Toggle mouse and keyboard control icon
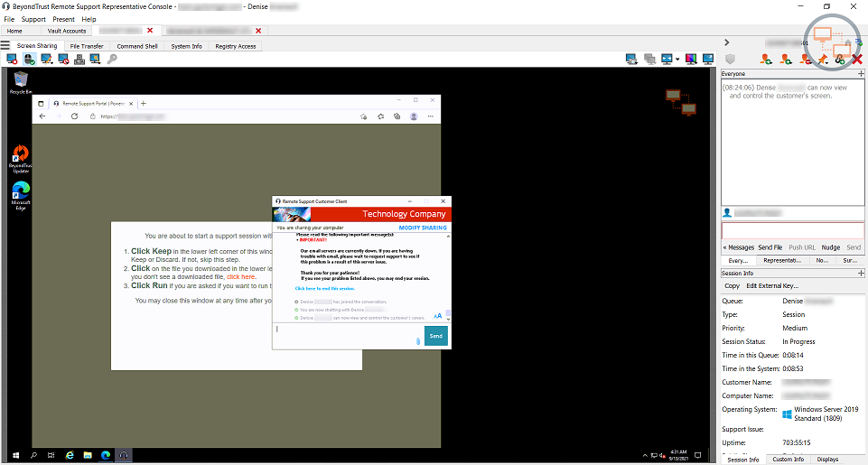Image resolution: width=868 pixels, height=465 pixels. (x=29, y=60)
